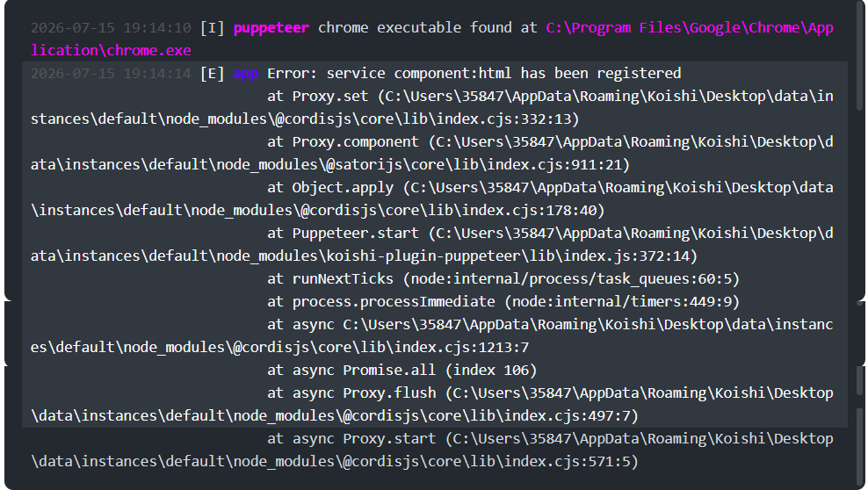Screen dimensions: 868x490
Task: Click the [E] error level tag
Action: pyautogui.click(x=212, y=74)
